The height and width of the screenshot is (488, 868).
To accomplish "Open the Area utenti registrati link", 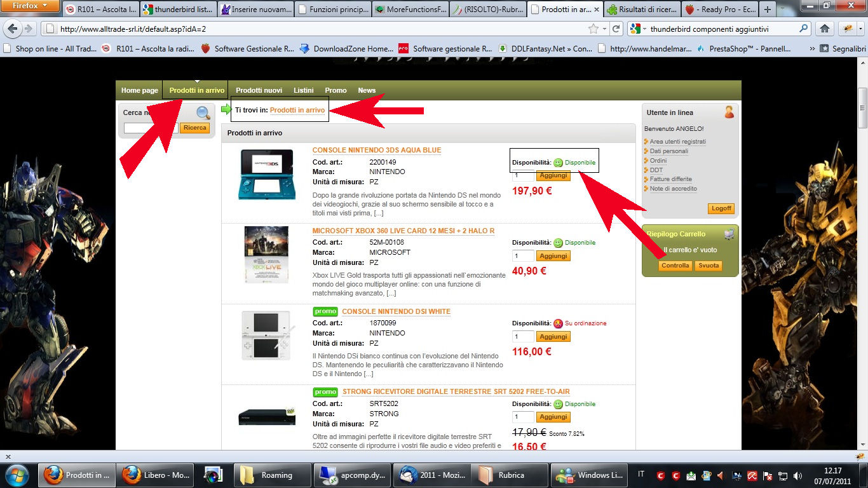I will click(x=678, y=142).
